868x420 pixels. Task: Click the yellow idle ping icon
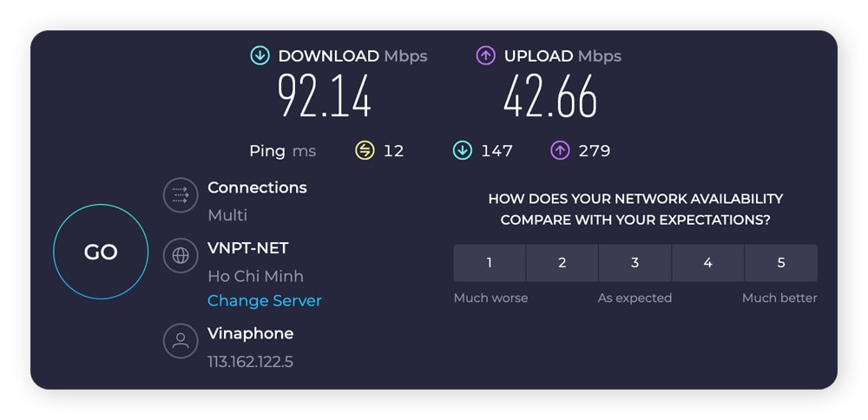(365, 151)
